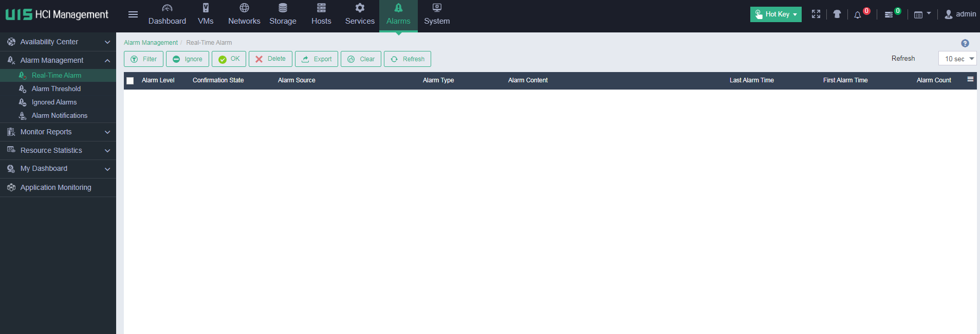Open the Services tab
The width and height of the screenshot is (980, 334).
point(360,14)
